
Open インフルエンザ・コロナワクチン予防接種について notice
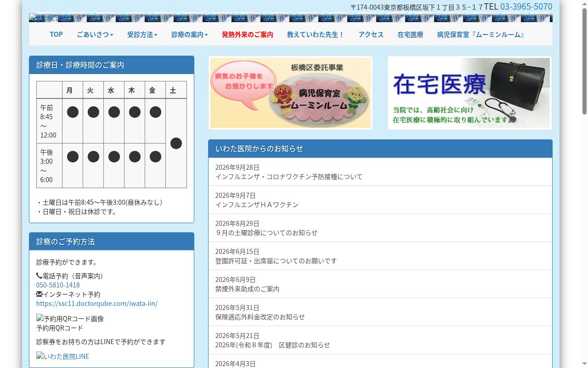point(380,172)
